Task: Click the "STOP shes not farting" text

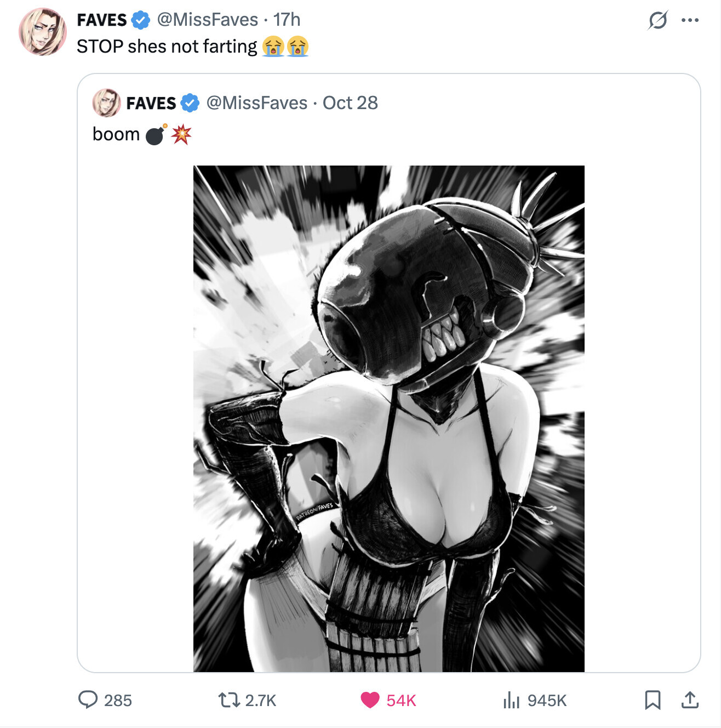Action: pos(167,47)
